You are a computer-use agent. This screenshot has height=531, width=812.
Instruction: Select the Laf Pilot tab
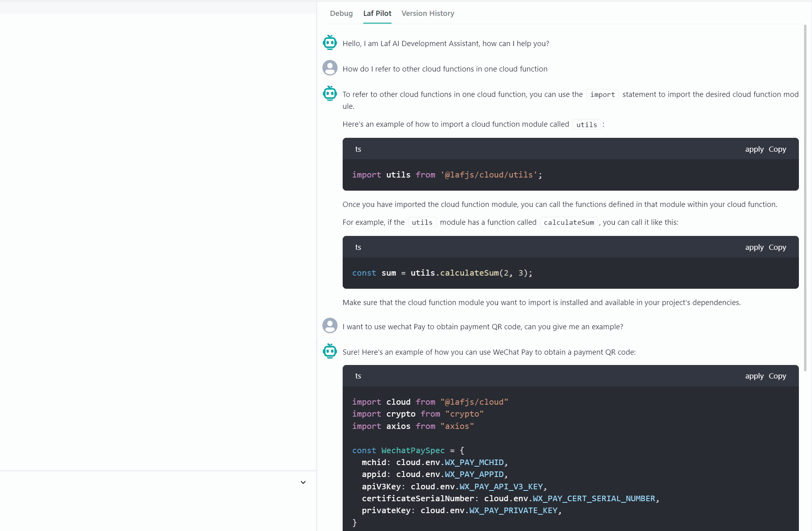377,13
